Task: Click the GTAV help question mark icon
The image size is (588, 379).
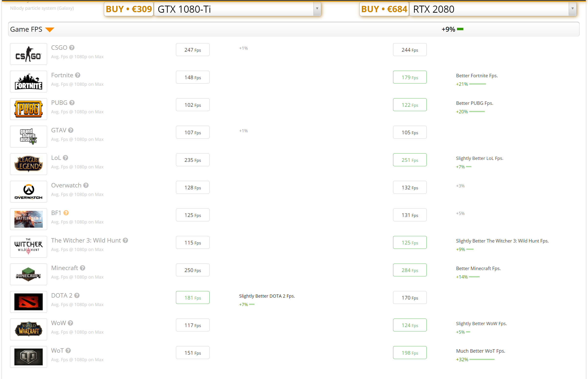Action: (71, 130)
